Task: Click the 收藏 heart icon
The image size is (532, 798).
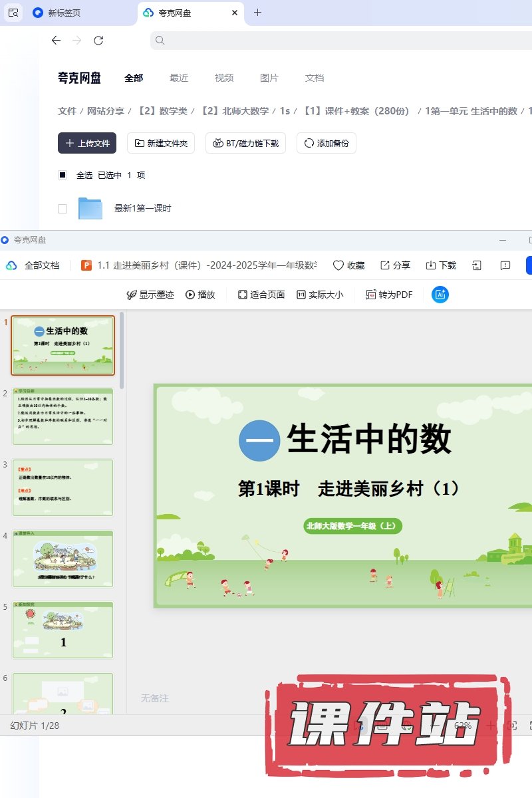Action: (338, 265)
